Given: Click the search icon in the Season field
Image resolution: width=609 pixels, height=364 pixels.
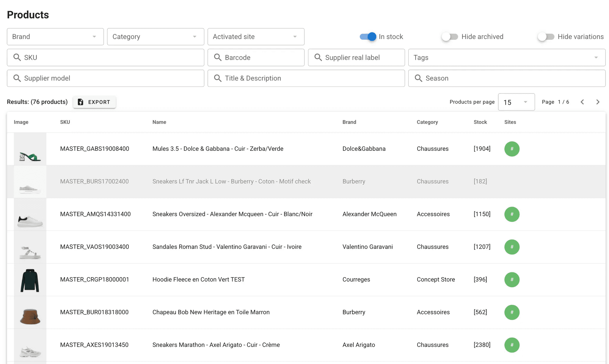Looking at the screenshot, I should [x=418, y=78].
